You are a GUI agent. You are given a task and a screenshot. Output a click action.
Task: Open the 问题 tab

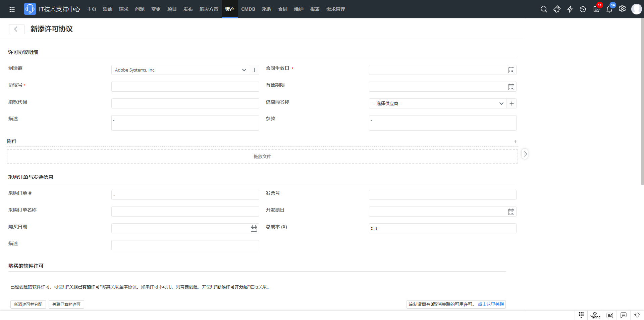[140, 9]
